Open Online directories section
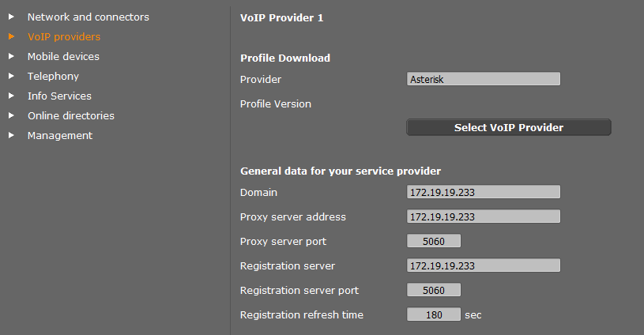The height and width of the screenshot is (335, 644). pyautogui.click(x=71, y=115)
